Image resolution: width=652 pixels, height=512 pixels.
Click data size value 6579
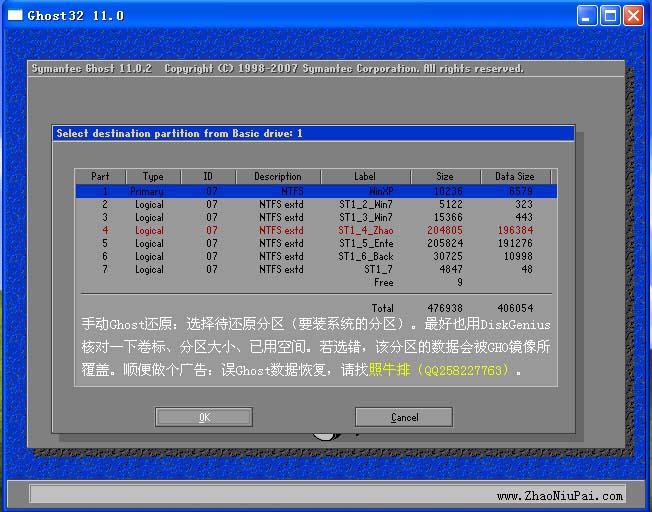point(521,191)
